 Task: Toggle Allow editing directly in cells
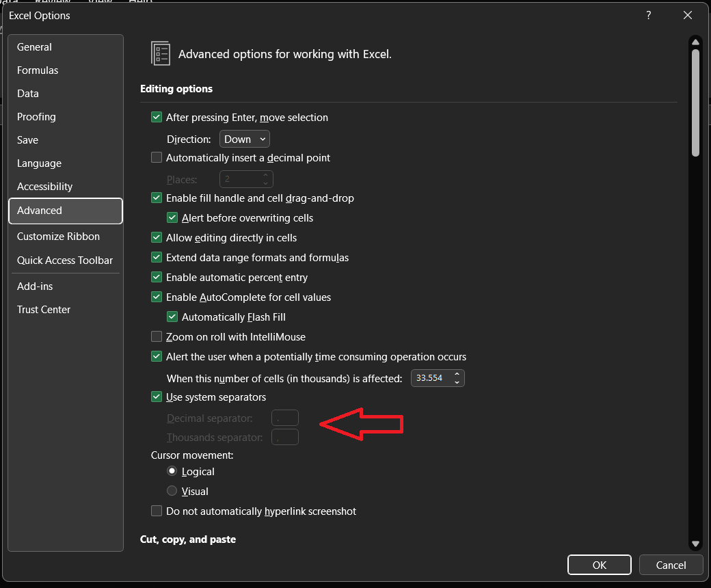click(157, 237)
